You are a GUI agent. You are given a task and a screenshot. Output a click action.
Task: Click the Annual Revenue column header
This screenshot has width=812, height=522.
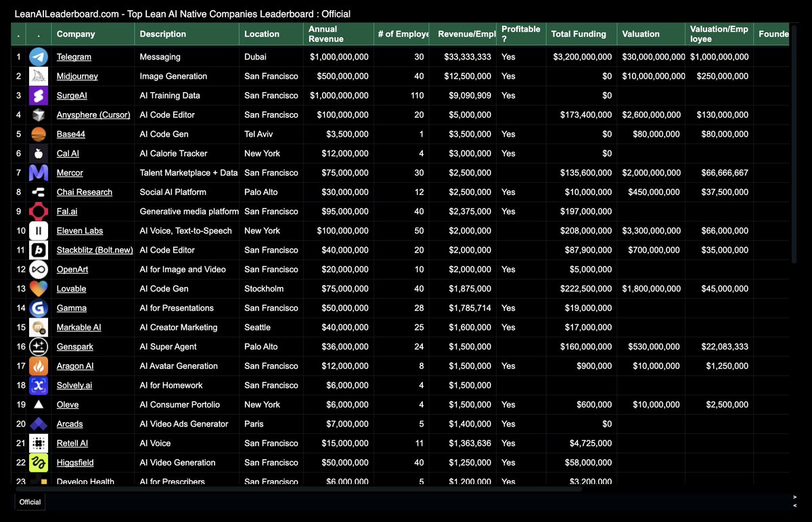click(338, 34)
